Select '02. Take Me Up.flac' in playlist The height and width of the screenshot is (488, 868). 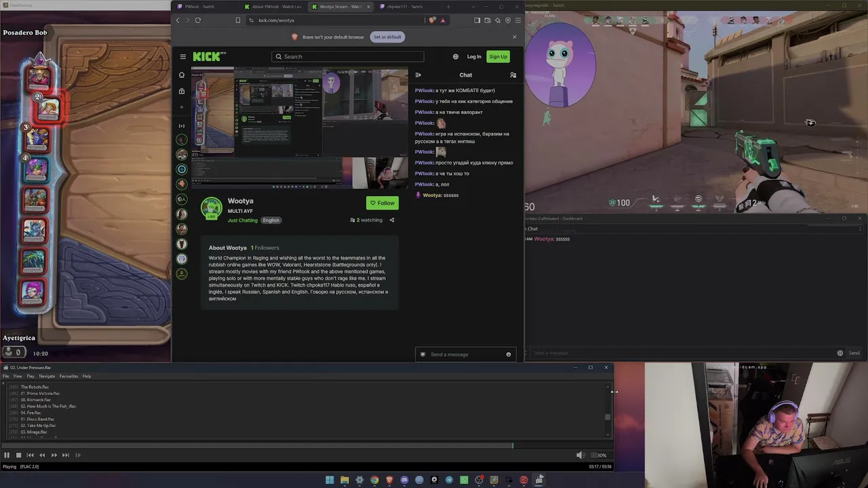click(x=38, y=426)
